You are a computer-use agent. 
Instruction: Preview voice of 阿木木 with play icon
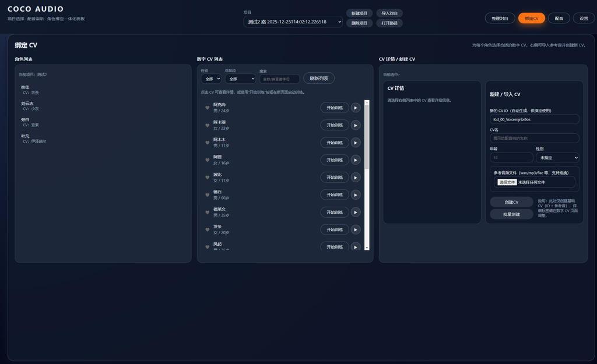pos(356,143)
